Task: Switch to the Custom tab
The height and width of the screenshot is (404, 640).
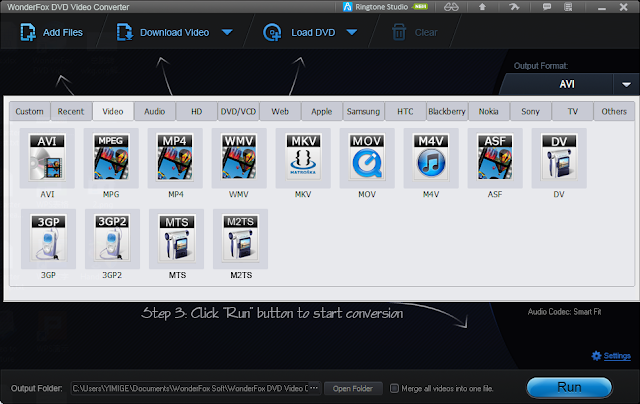Action: [29, 111]
